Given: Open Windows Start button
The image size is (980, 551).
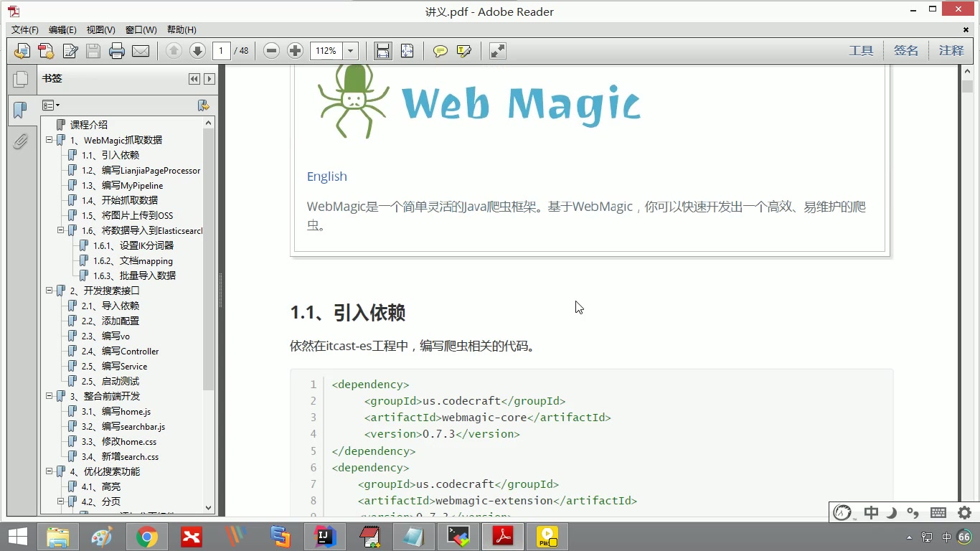Looking at the screenshot, I should tap(17, 537).
